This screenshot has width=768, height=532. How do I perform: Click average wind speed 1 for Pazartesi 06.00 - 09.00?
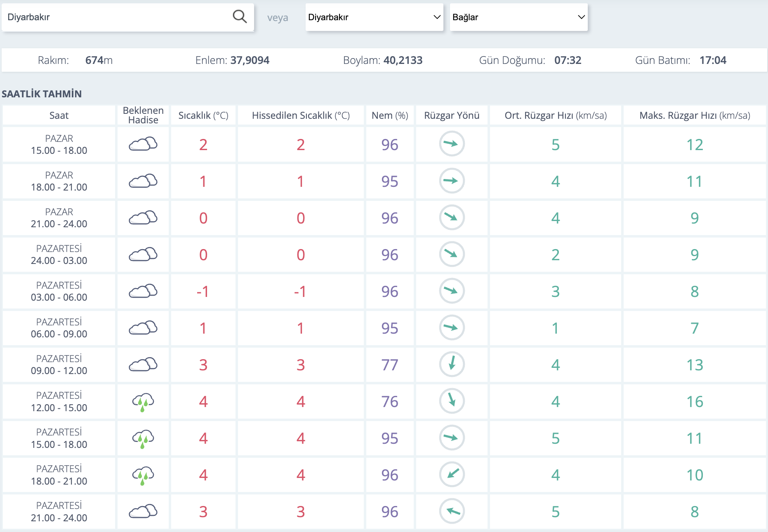(x=556, y=328)
